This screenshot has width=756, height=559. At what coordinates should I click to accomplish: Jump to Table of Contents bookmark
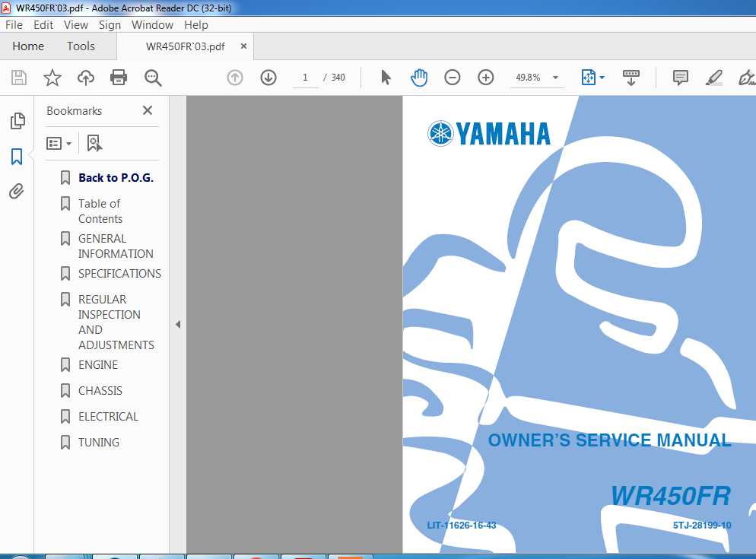tap(100, 211)
